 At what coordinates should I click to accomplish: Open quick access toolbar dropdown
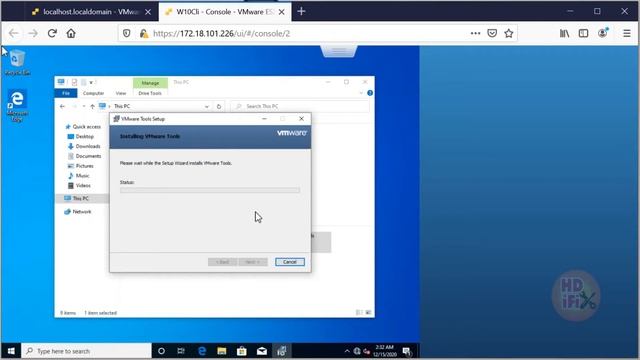pyautogui.click(x=91, y=82)
